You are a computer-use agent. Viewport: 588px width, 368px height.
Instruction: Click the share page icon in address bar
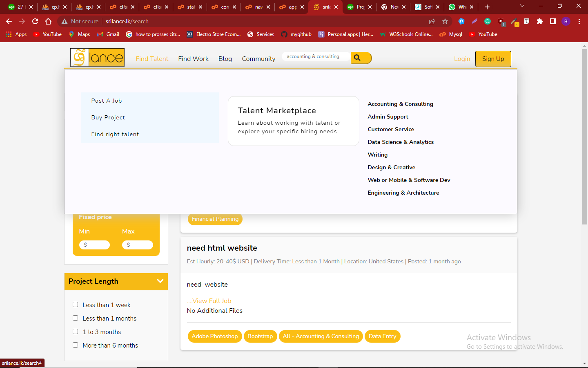432,21
